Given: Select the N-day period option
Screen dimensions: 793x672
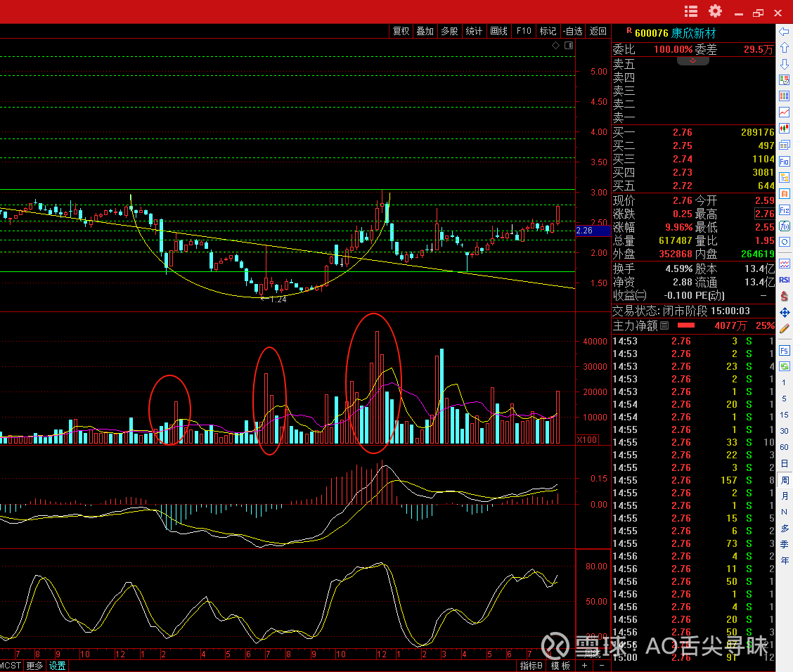Looking at the screenshot, I should point(784,512).
